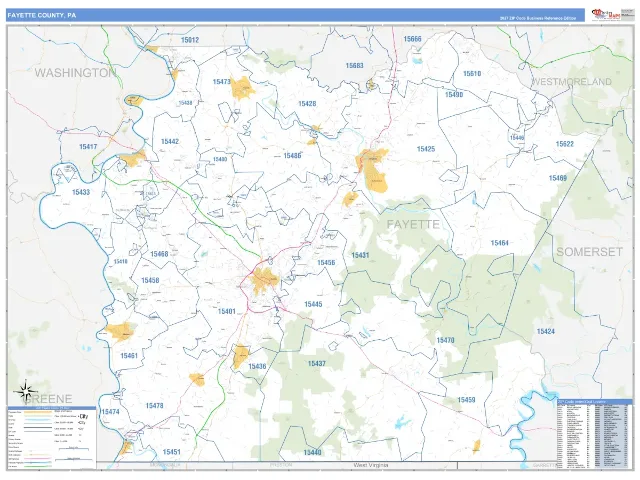Select ZIP code 15410 label
640x480 pixels.
120,262
